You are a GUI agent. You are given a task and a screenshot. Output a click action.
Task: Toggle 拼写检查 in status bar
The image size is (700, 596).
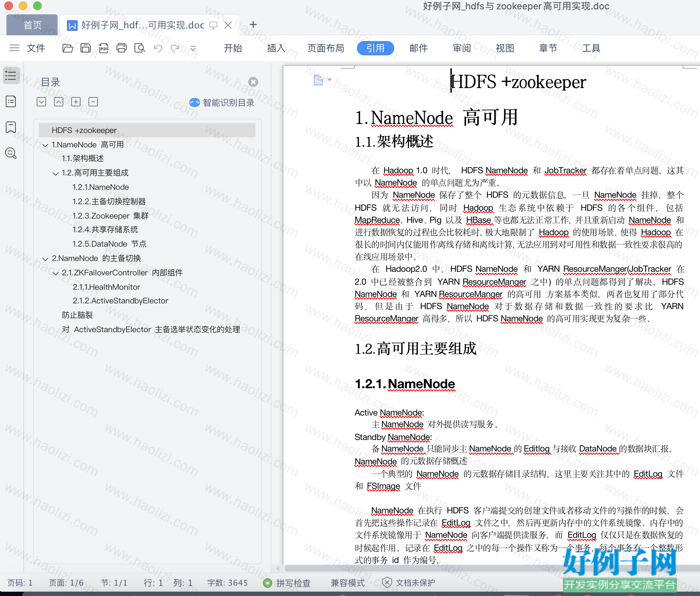tap(287, 583)
